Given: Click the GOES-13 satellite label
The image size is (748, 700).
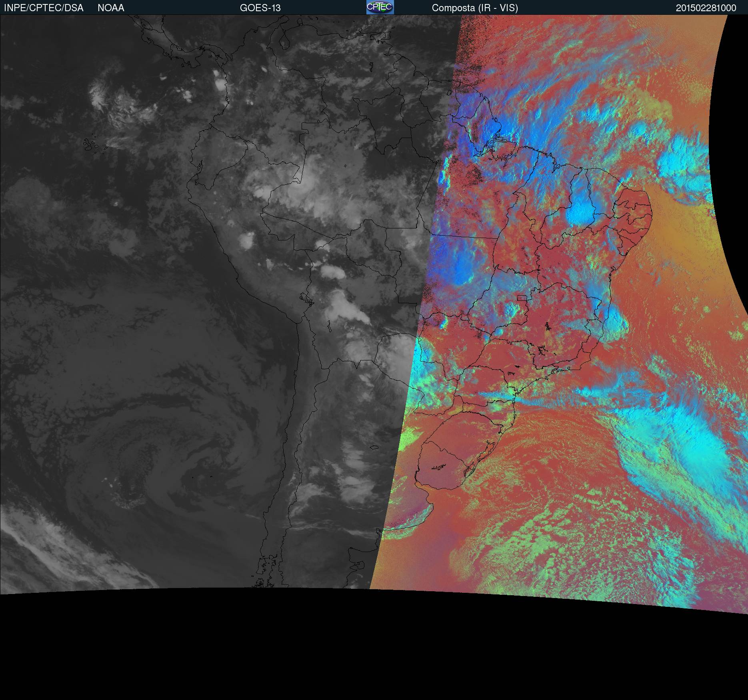Looking at the screenshot, I should [260, 8].
